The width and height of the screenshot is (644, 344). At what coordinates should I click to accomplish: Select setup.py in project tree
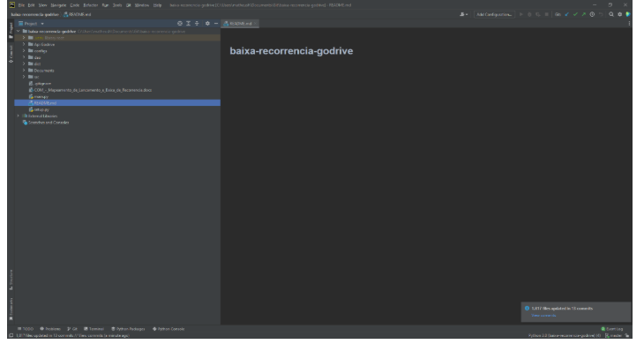pos(39,109)
